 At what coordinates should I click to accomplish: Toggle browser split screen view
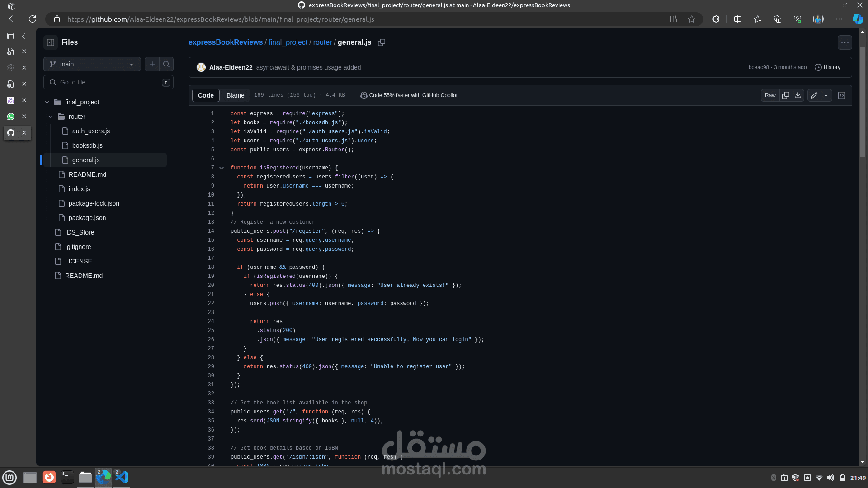(x=737, y=19)
